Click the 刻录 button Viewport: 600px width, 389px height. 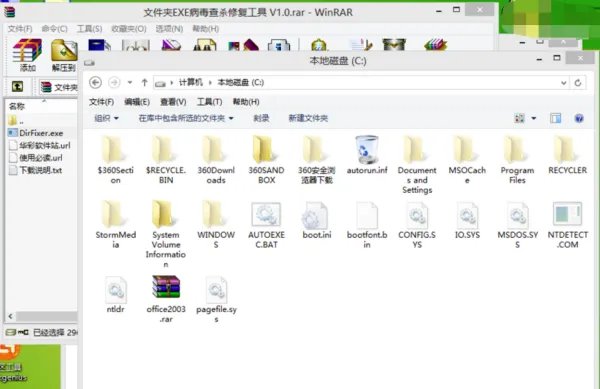(261, 118)
